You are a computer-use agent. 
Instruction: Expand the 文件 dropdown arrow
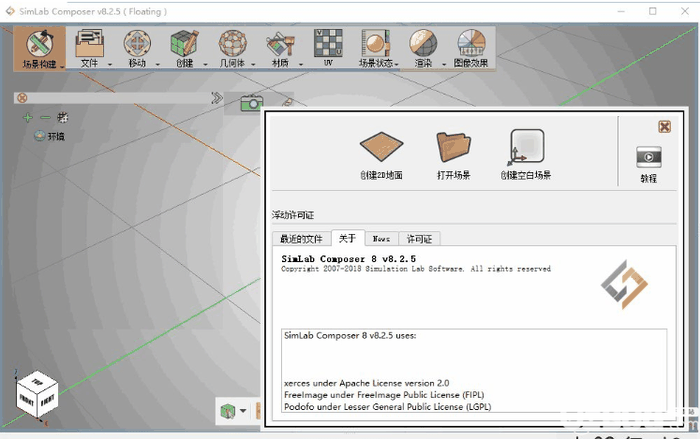[x=110, y=64]
